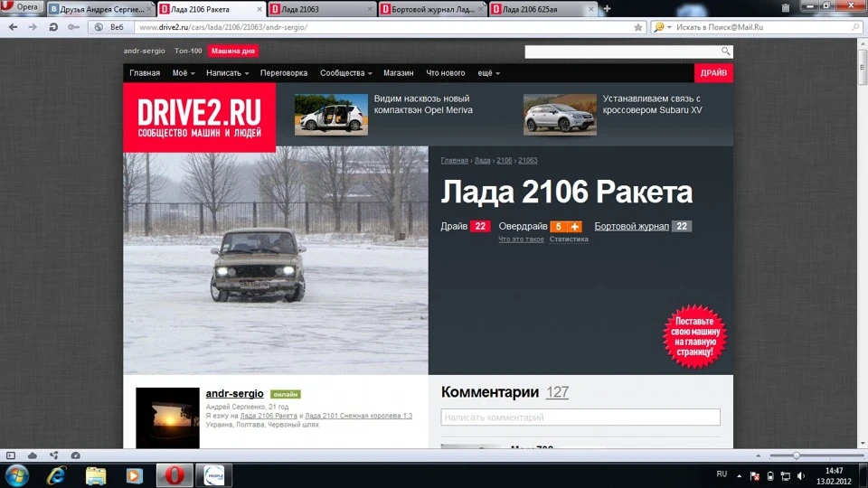Image resolution: width=868 pixels, height=488 pixels.
Task: Click the magnifier in Mail.Ru search field
Action: (x=856, y=27)
